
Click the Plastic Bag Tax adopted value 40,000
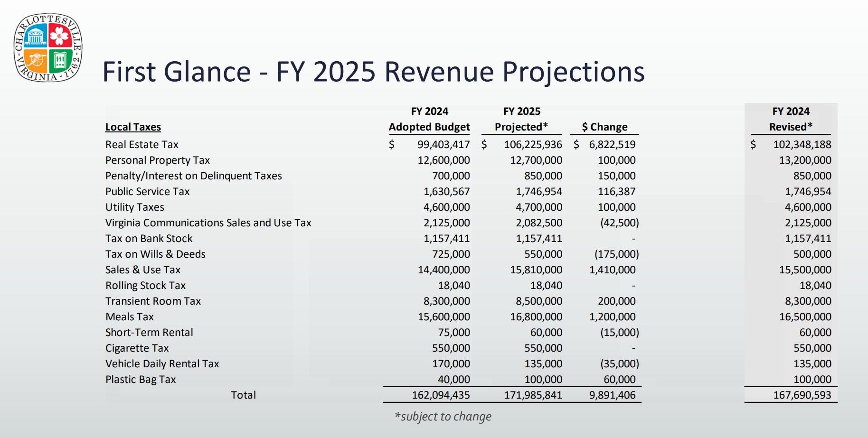[454, 379]
